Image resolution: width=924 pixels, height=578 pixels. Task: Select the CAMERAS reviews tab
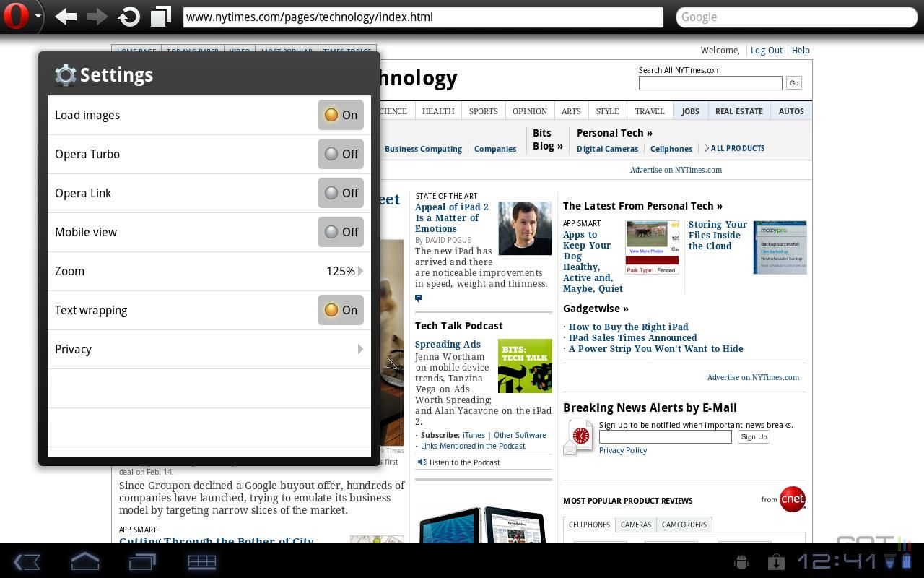636,525
